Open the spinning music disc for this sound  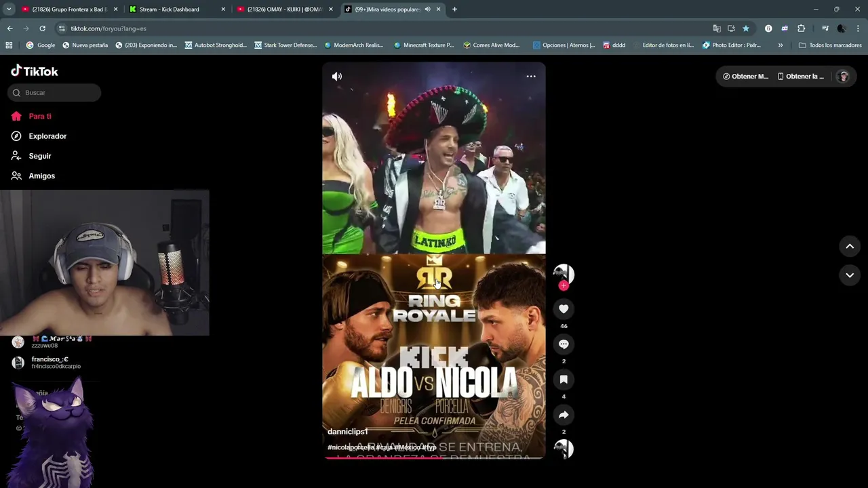click(564, 449)
